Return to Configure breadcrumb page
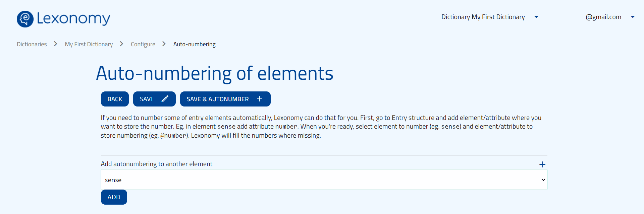 (143, 44)
